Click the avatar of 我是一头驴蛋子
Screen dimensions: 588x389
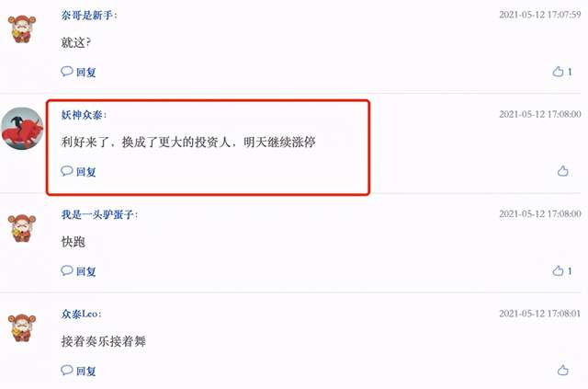coord(22,228)
